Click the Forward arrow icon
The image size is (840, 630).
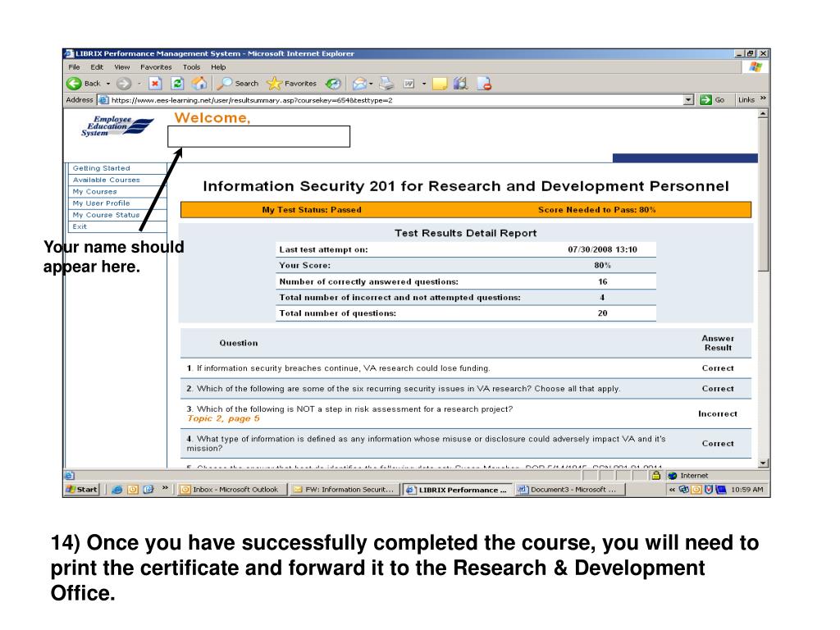(x=124, y=84)
